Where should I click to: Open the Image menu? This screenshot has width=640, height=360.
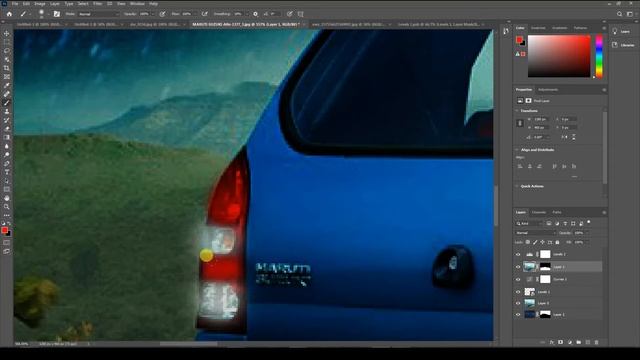pos(40,4)
